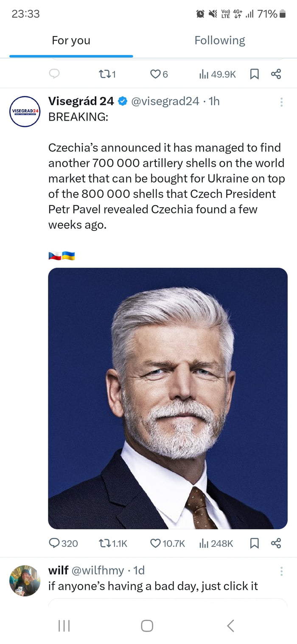Open wilf's profile avatar
Image resolution: width=297 pixels, height=644 pixels.
point(25,580)
